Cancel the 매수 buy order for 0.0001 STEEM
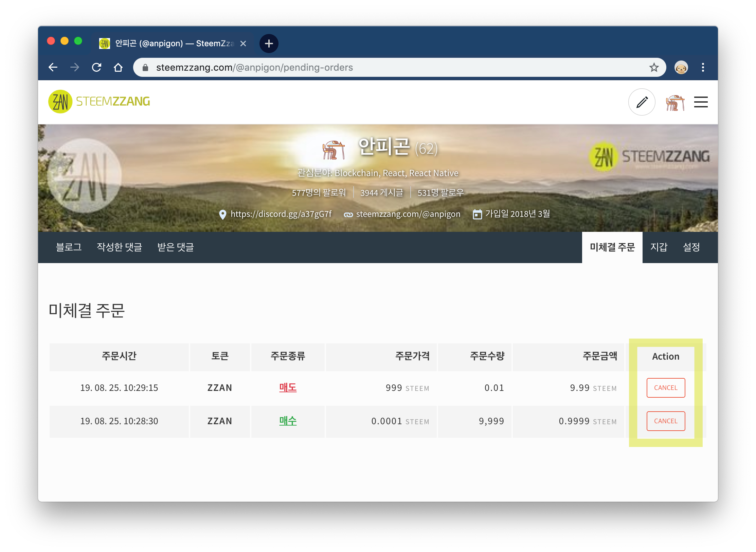This screenshot has height=552, width=756. coord(666,421)
